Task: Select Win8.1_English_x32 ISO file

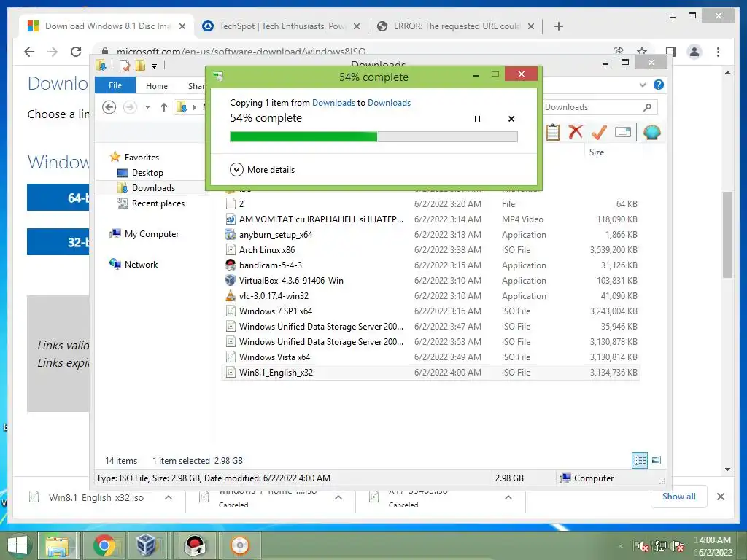Action: click(430, 373)
